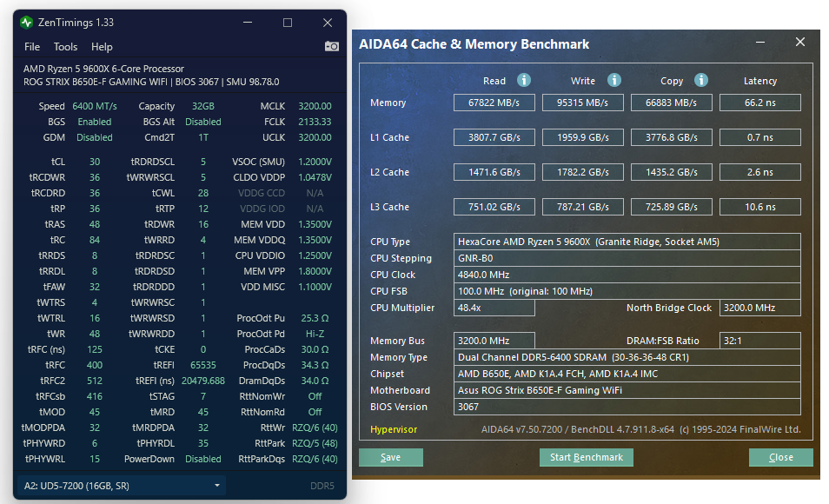Click the Save button in AIDA64

[391, 457]
